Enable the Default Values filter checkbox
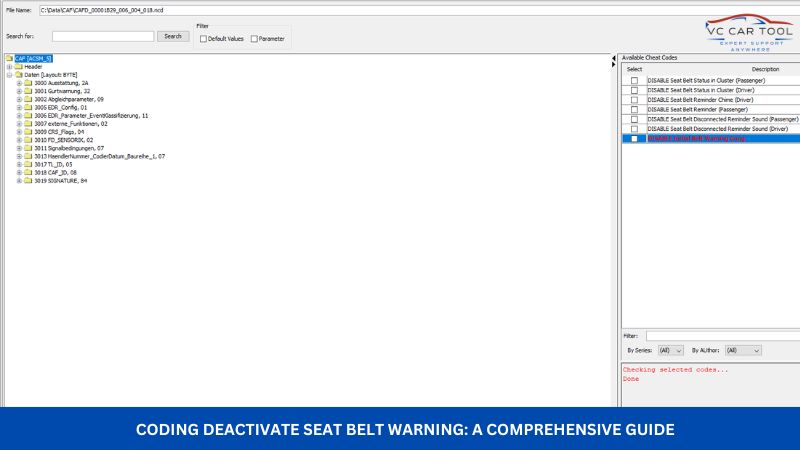This screenshot has height=450, width=800. pos(204,39)
